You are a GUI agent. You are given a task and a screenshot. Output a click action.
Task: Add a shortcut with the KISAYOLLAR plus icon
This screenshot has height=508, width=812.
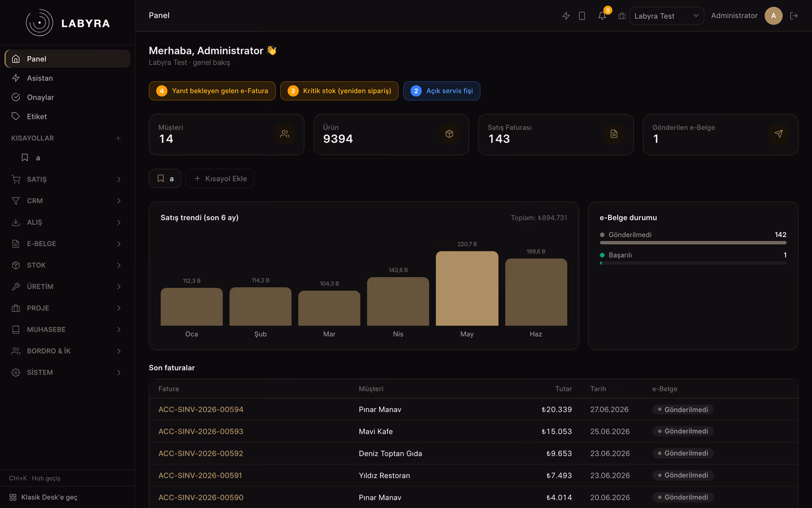click(x=118, y=138)
